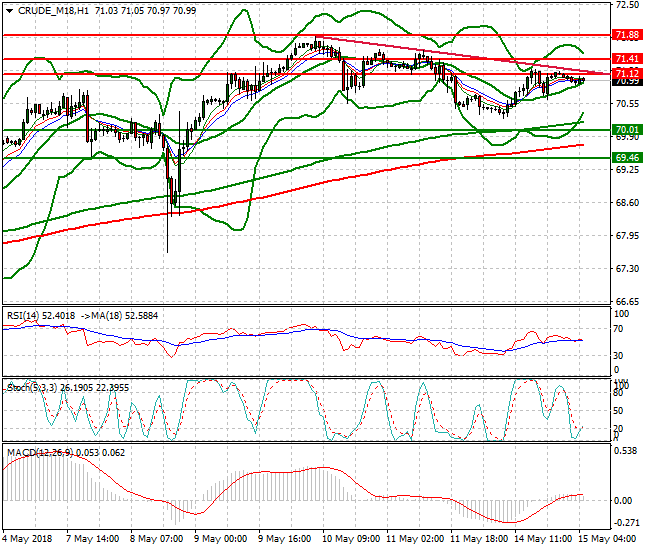Click the RSI(14) indicator label
This screenshot has width=650, height=550.
(26, 315)
